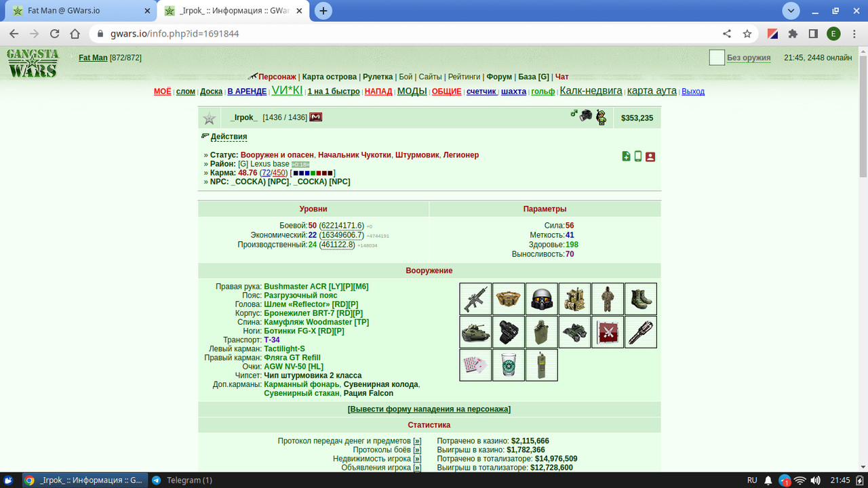Image resolution: width=868 pixels, height=488 pixels.
Task: Open the Chrome three-dot menu
Action: [x=854, y=34]
